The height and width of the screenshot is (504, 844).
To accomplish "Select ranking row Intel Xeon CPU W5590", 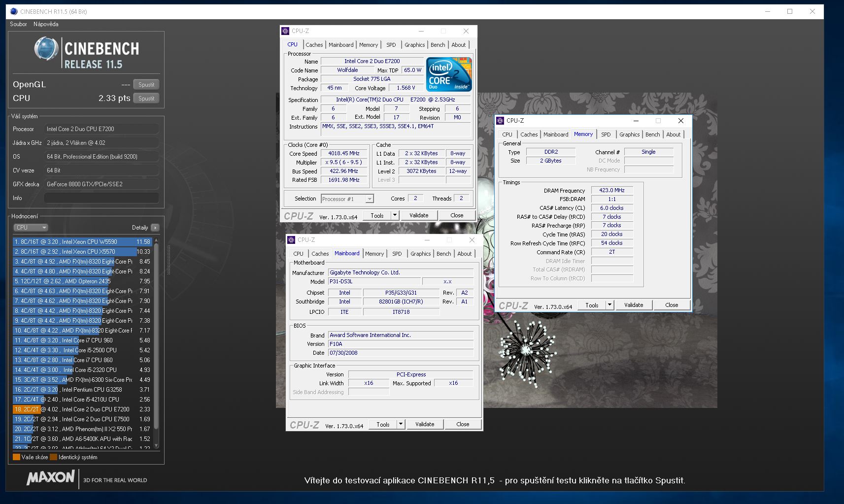I will (82, 242).
